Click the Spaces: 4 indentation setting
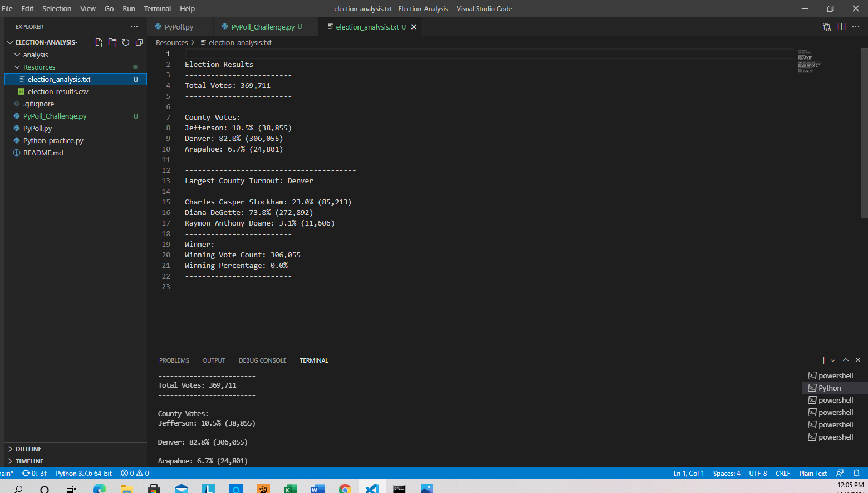Image resolution: width=868 pixels, height=493 pixels. (727, 474)
